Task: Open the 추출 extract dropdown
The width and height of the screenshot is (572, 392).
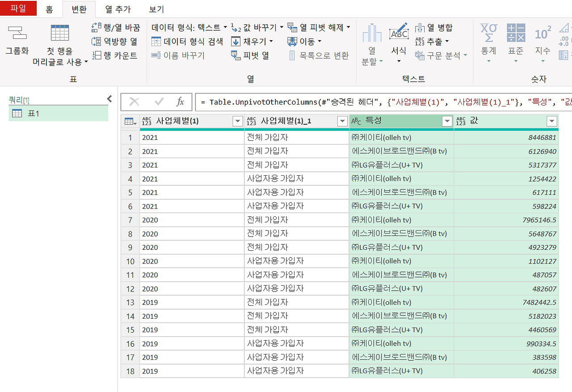Action: pyautogui.click(x=432, y=42)
